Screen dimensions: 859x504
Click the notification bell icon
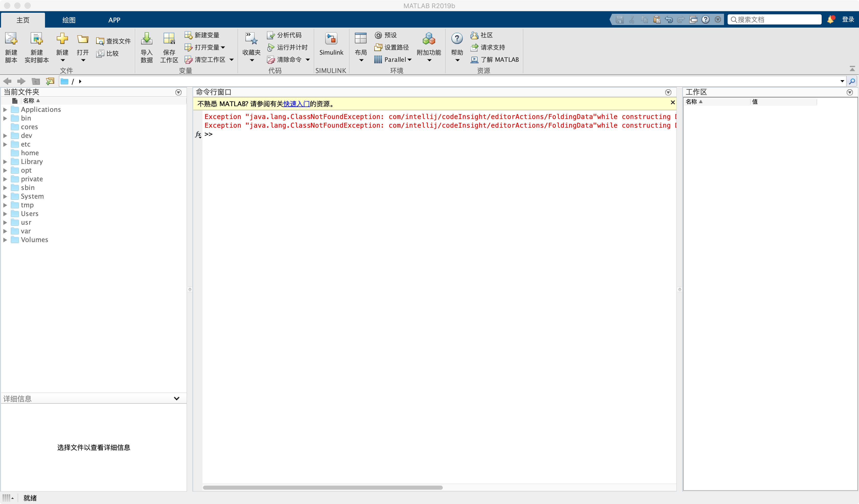(x=830, y=19)
